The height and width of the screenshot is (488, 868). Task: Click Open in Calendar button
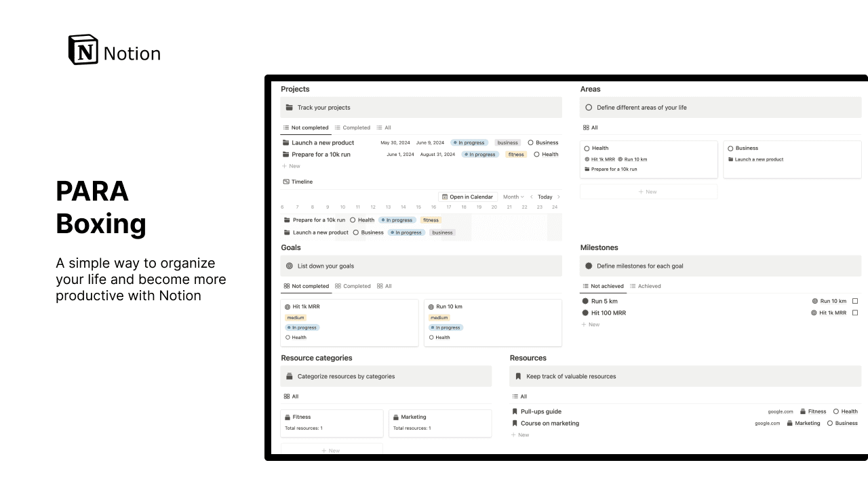coord(468,197)
